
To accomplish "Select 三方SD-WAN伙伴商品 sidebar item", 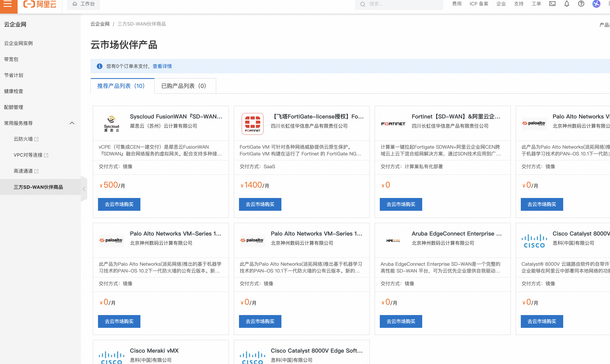I will (x=40, y=187).
